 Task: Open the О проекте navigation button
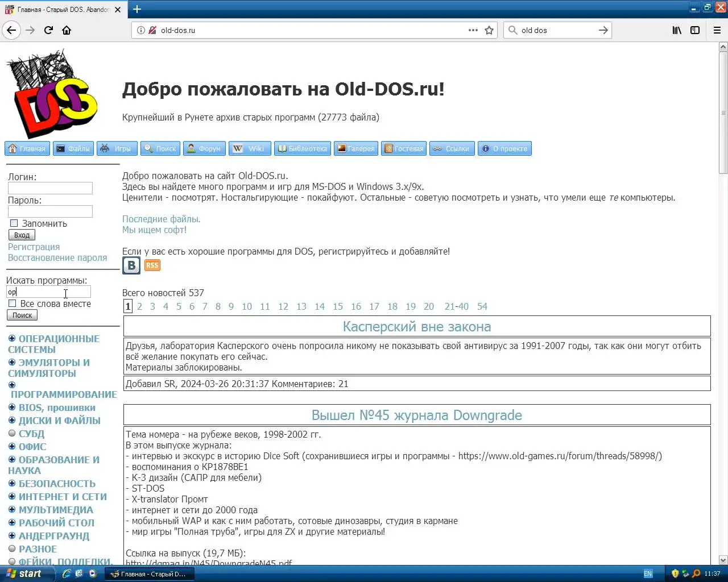pyautogui.click(x=504, y=148)
